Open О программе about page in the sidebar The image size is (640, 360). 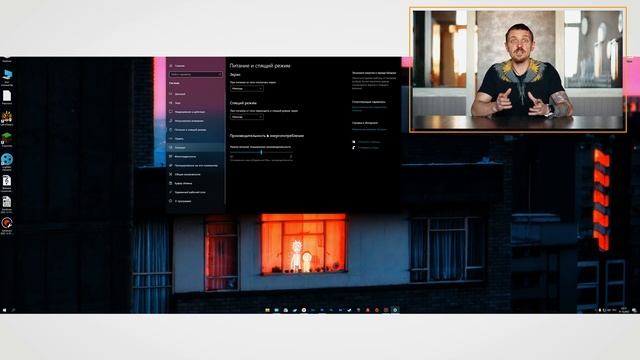click(x=180, y=201)
